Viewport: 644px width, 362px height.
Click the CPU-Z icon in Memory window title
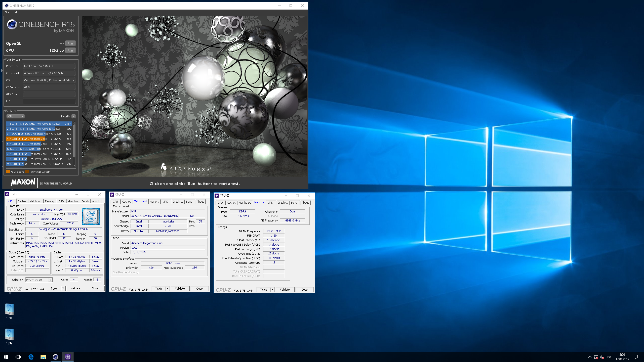[x=217, y=196]
